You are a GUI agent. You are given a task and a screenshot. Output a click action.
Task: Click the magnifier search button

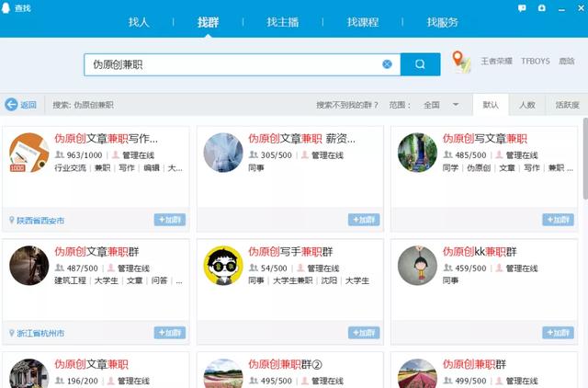(x=420, y=64)
